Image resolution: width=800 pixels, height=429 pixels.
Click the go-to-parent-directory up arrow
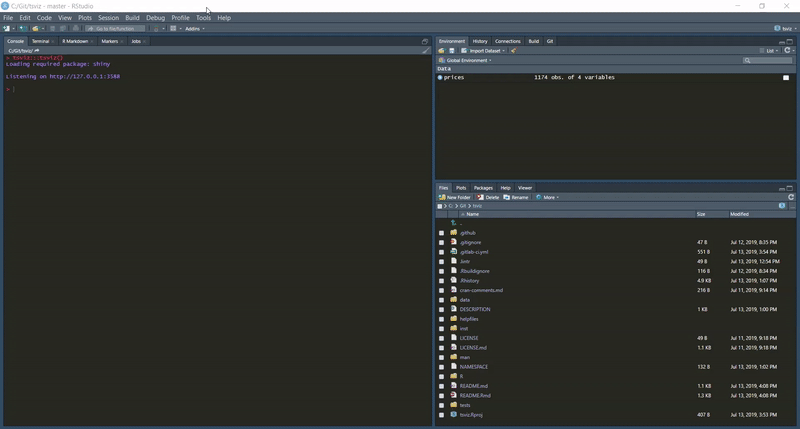point(453,223)
